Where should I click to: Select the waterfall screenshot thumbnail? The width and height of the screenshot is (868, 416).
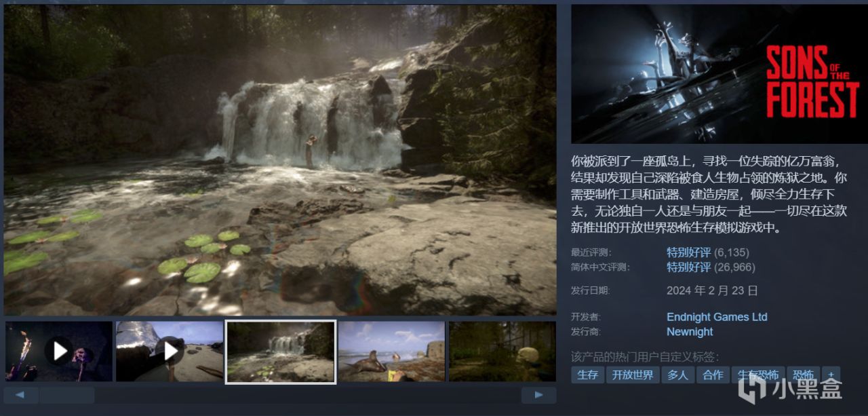[281, 352]
